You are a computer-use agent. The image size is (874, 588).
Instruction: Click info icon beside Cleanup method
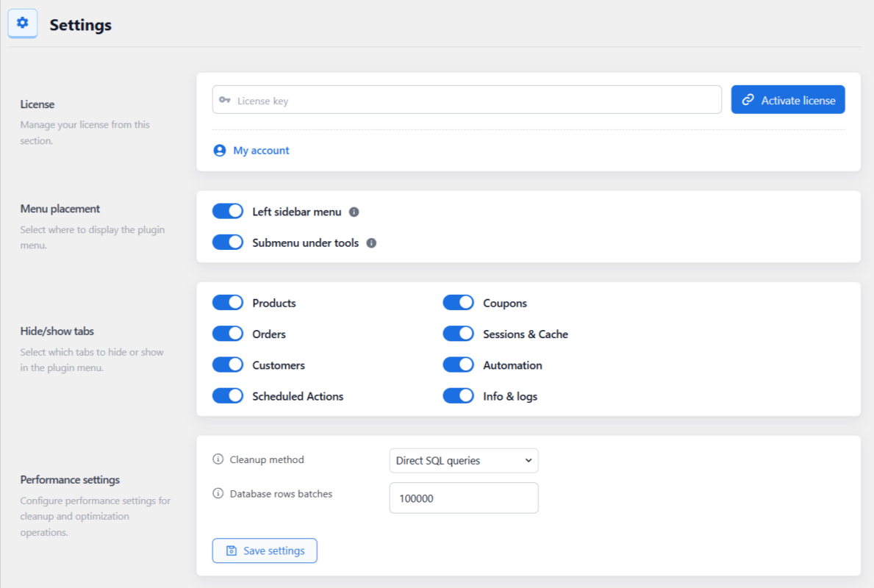click(x=218, y=459)
